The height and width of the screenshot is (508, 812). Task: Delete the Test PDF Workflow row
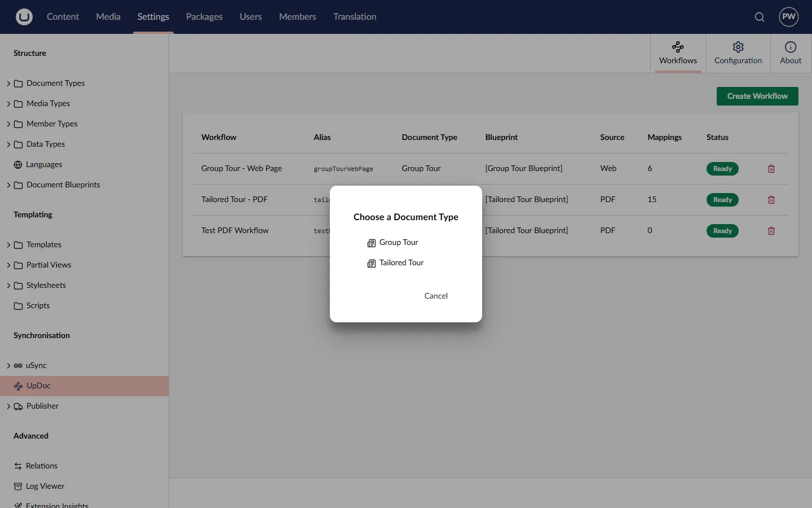(x=771, y=231)
